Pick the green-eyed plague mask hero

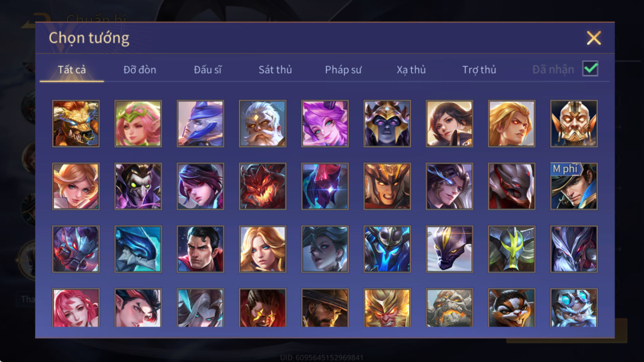[138, 186]
